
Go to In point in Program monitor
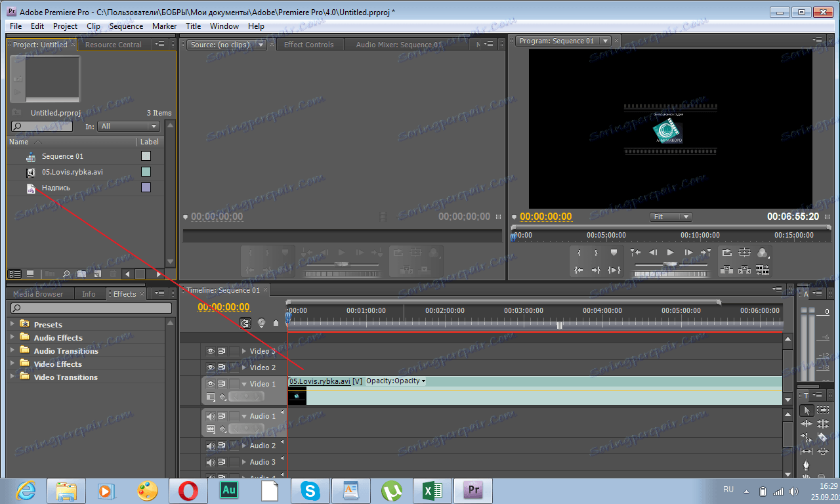coord(579,270)
